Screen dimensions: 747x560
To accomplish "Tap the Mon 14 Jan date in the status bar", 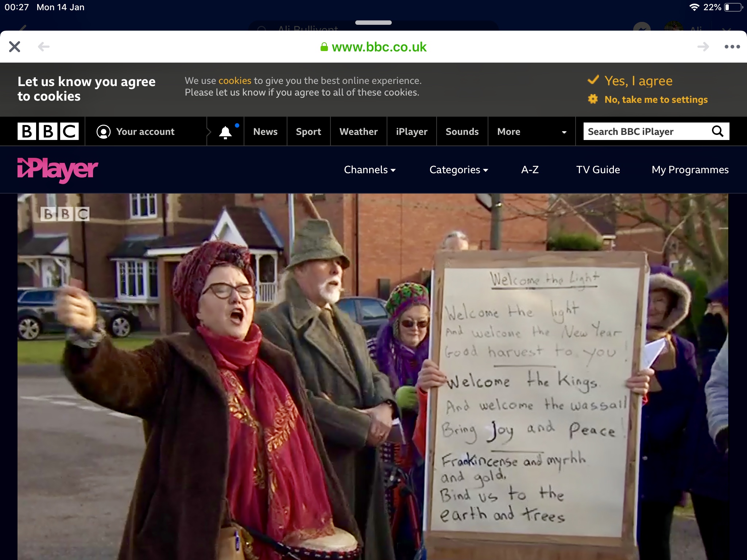I will coord(61,7).
